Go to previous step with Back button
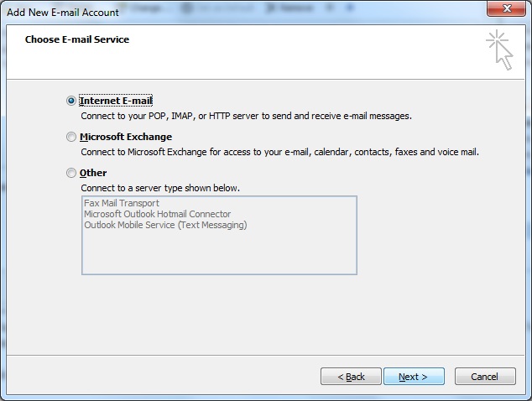Viewport: 532px width, 401px height. coord(351,377)
